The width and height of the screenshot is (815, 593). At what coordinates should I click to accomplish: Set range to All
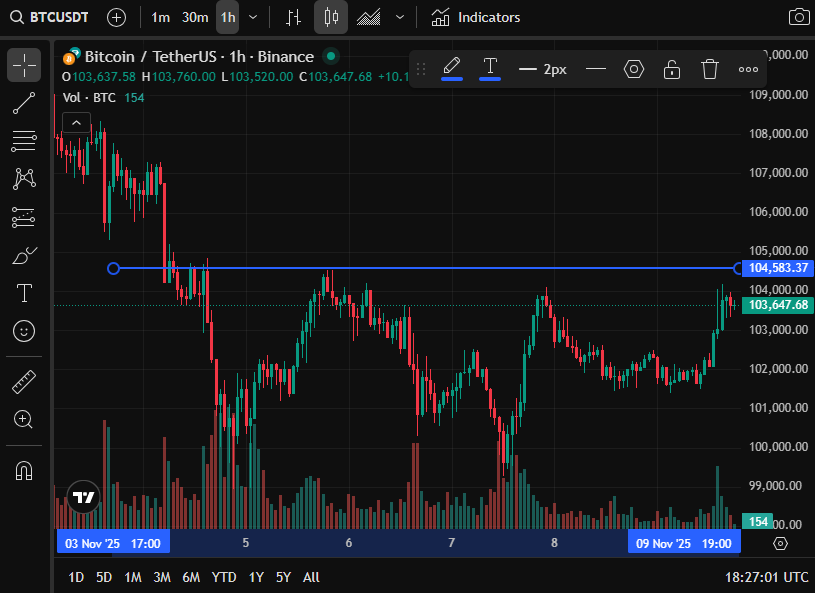pos(311,577)
